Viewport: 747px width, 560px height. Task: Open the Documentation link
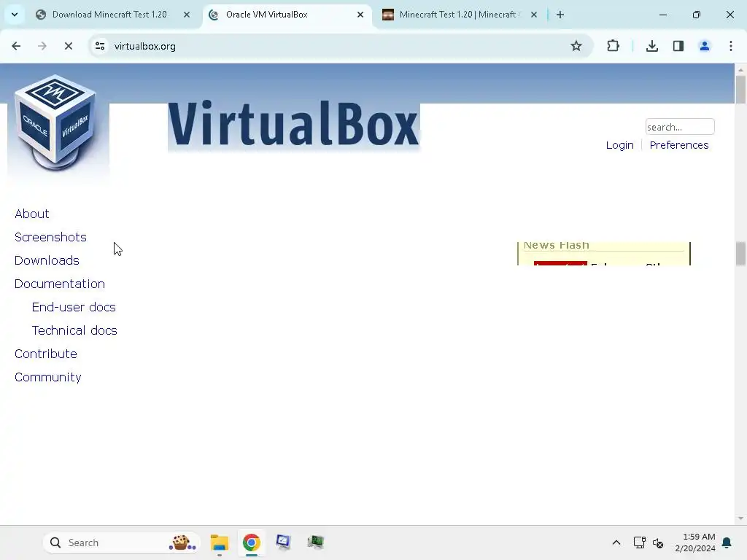coord(60,284)
